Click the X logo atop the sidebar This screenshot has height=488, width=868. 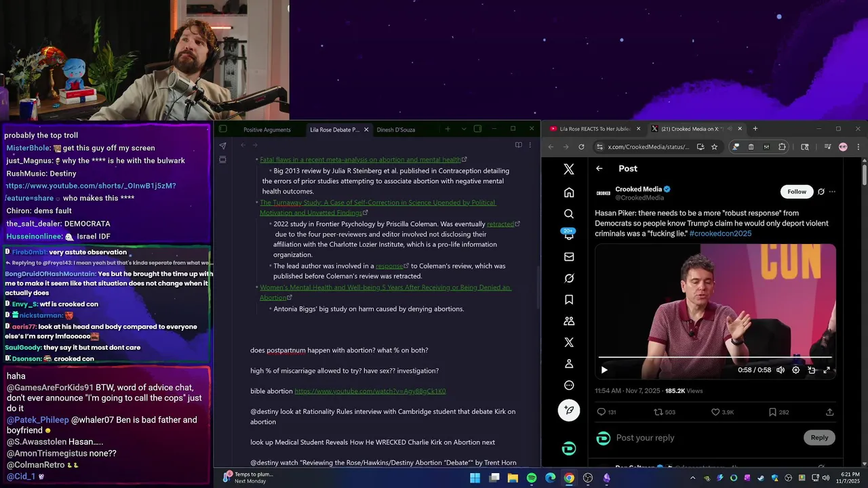point(569,169)
